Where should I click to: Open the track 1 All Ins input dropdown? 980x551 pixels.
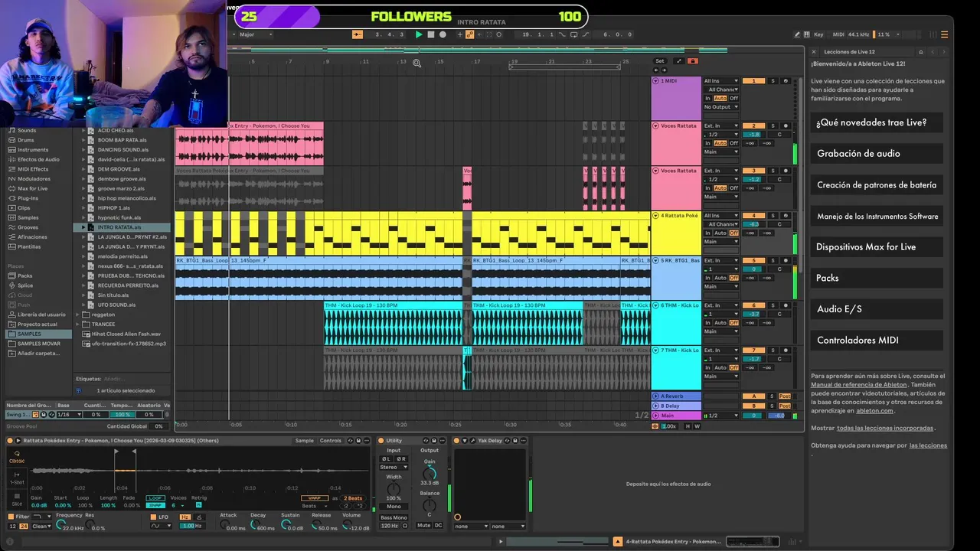[x=721, y=81]
